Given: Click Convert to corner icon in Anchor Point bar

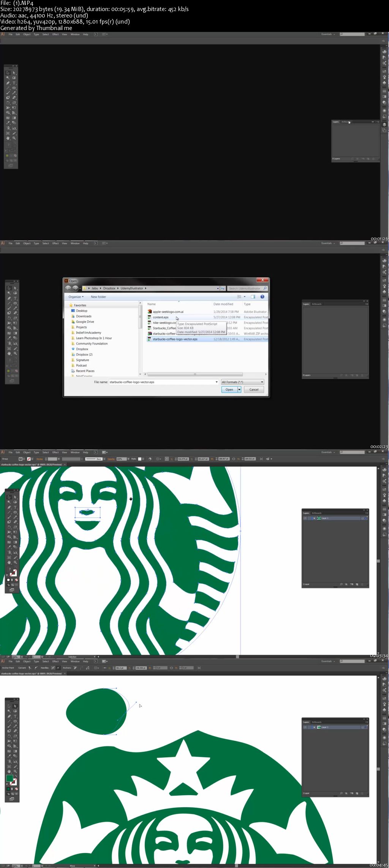Looking at the screenshot, I should coord(30,668).
